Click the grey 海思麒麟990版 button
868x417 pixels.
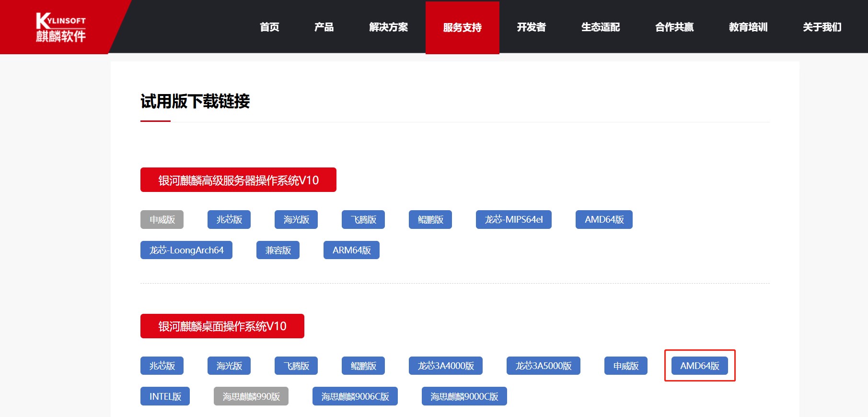251,396
